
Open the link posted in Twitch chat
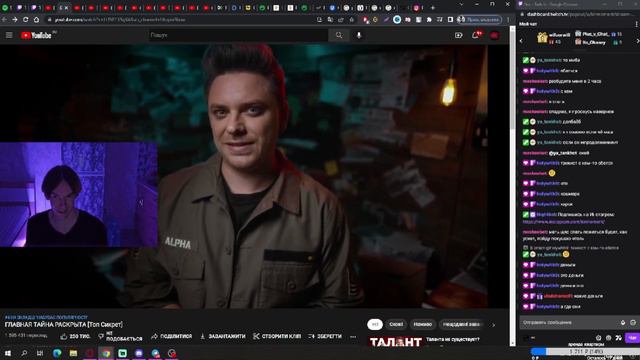563,222
